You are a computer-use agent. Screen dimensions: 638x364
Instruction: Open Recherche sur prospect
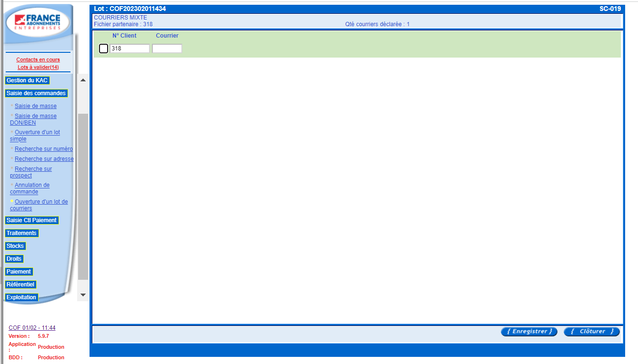(x=31, y=172)
